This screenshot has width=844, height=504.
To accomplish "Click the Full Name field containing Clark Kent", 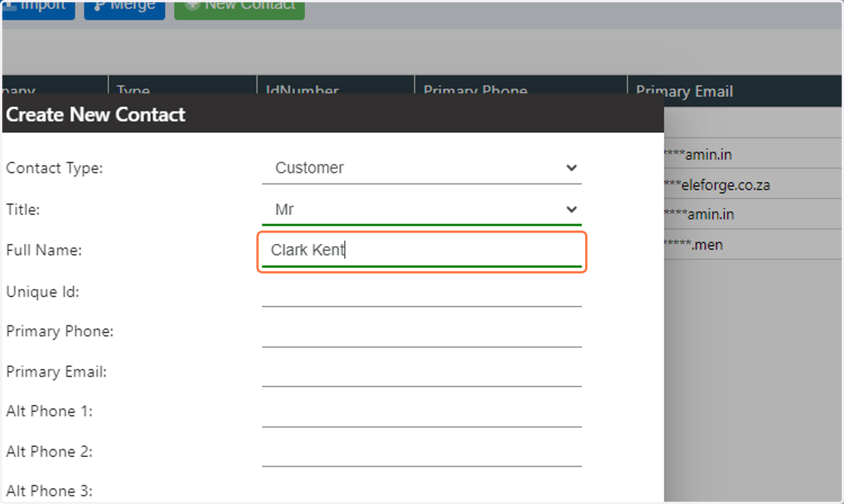I will point(421,251).
